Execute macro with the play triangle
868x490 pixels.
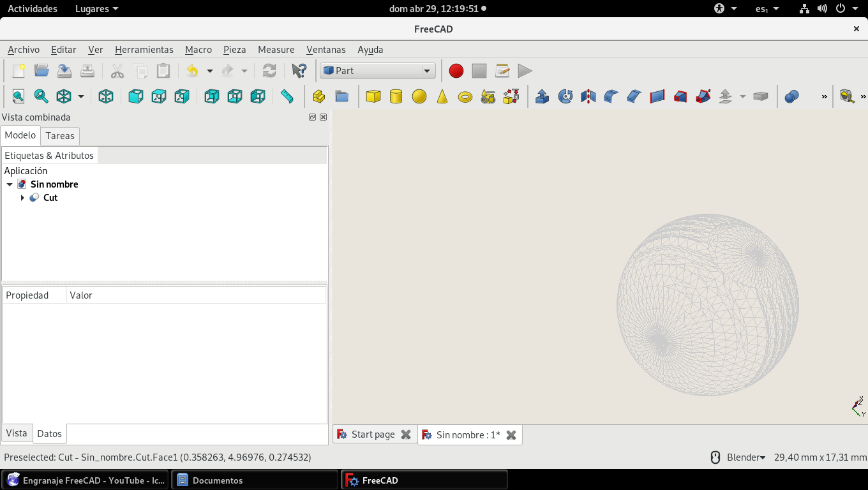pos(525,71)
